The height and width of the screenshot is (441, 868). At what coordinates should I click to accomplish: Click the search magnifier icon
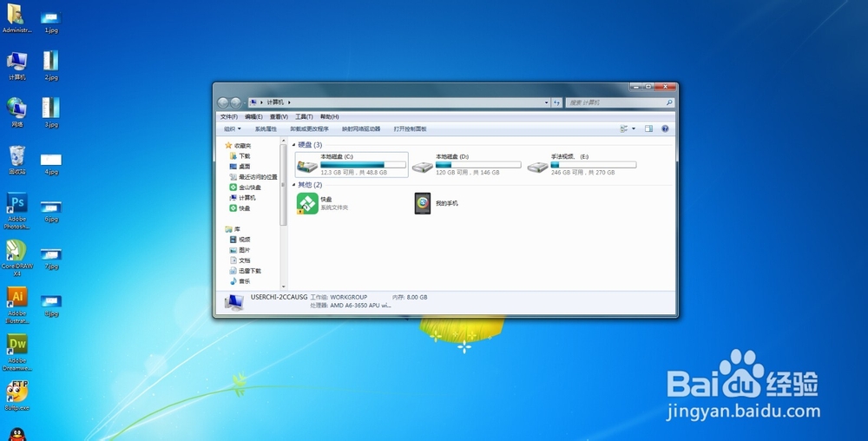point(668,102)
